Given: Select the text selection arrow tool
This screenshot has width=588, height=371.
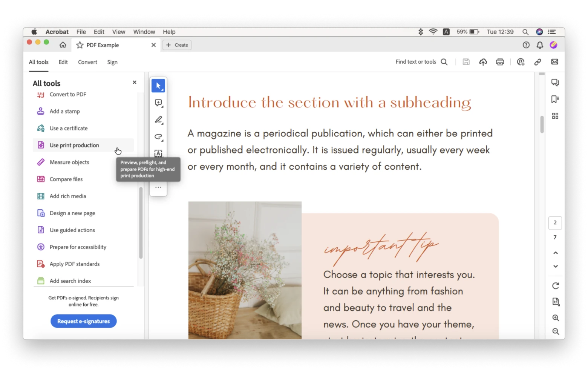Looking at the screenshot, I should click(x=158, y=86).
